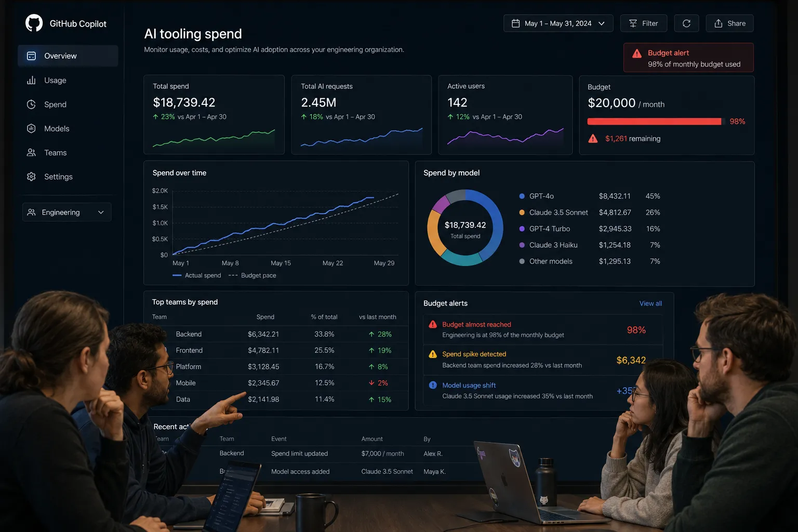798x532 pixels.
Task: Click the Active users purple sparkline
Action: pos(505,136)
